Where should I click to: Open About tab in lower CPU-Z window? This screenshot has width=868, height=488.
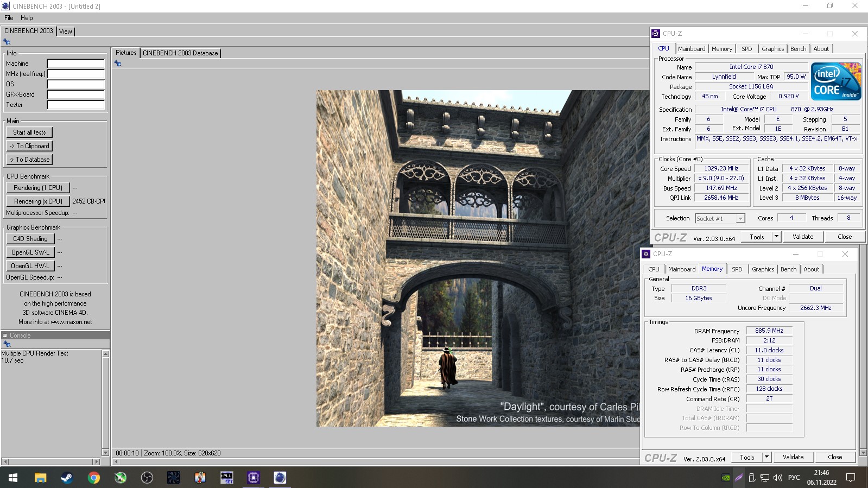pos(811,269)
